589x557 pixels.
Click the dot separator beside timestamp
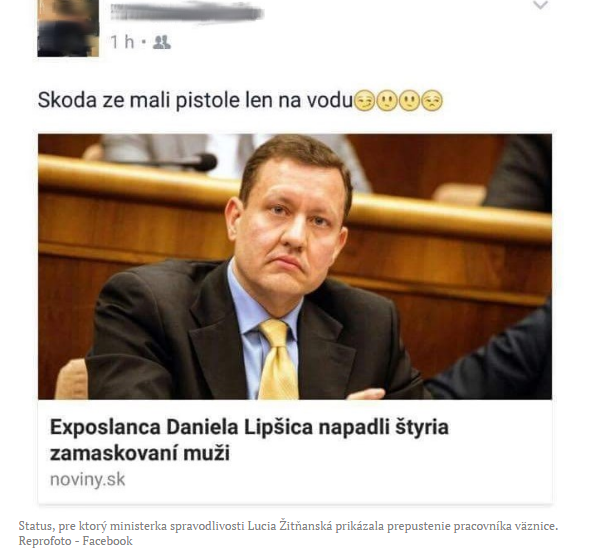143,42
